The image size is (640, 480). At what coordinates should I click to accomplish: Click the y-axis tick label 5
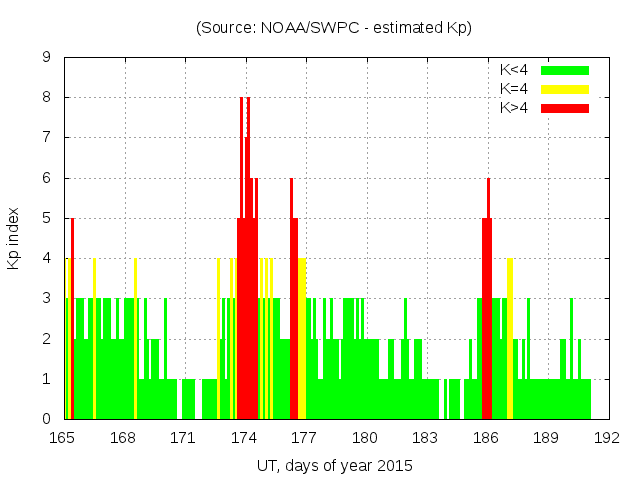pyautogui.click(x=46, y=218)
